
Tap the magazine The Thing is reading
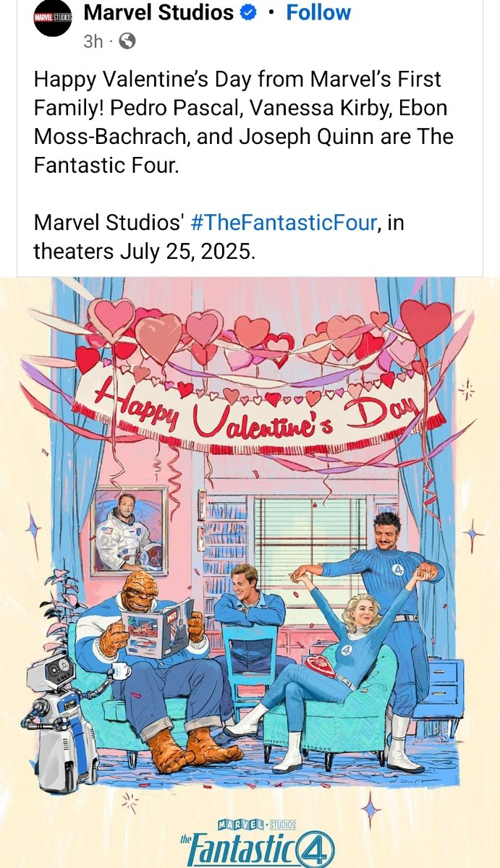[156, 628]
